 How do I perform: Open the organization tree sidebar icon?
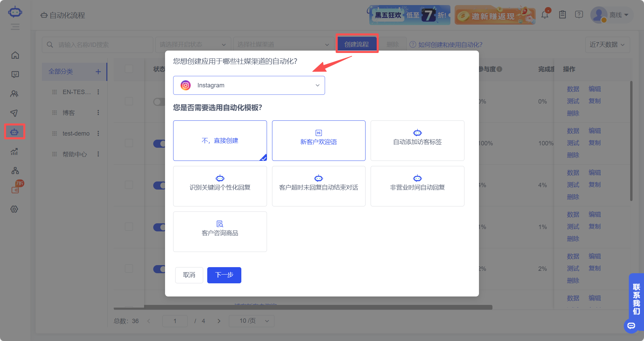pos(15,171)
